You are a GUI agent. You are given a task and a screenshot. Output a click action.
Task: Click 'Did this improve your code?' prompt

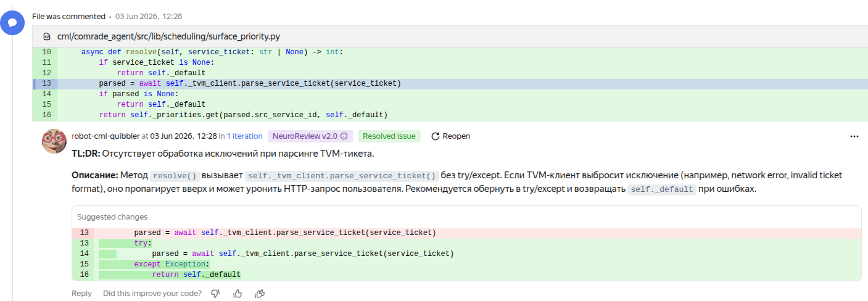click(x=152, y=294)
